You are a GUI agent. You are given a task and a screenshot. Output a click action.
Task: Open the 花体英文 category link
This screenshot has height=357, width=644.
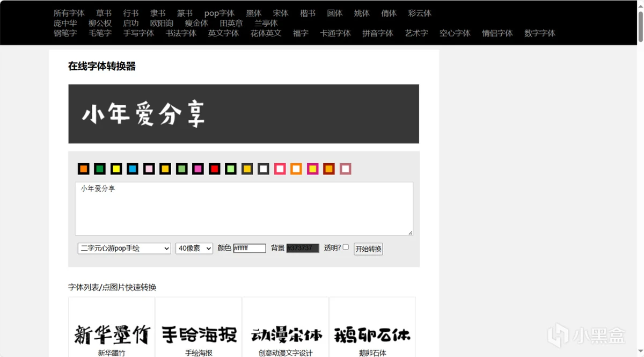click(266, 33)
